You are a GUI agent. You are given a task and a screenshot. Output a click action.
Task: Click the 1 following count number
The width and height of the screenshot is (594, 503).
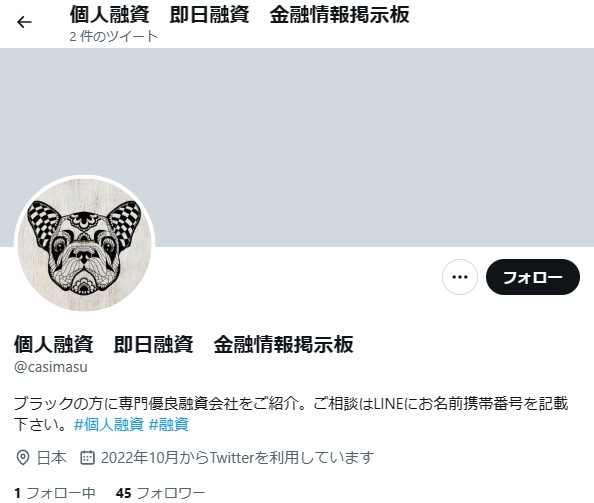(17, 493)
